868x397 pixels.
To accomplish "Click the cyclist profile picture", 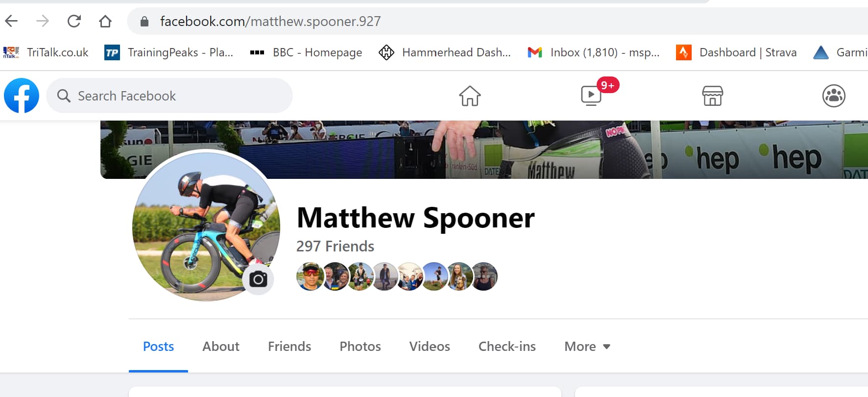I will [x=206, y=225].
